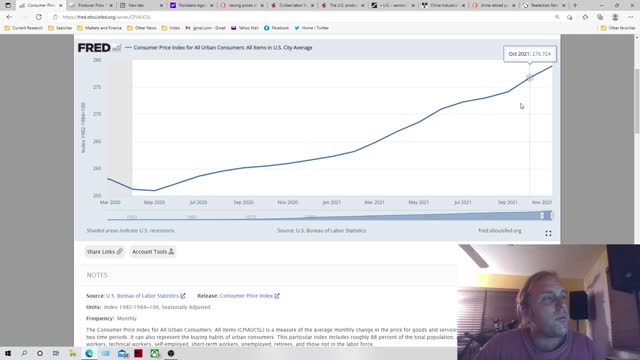Open the Markets and Finance bookmarks folder

coord(100,28)
